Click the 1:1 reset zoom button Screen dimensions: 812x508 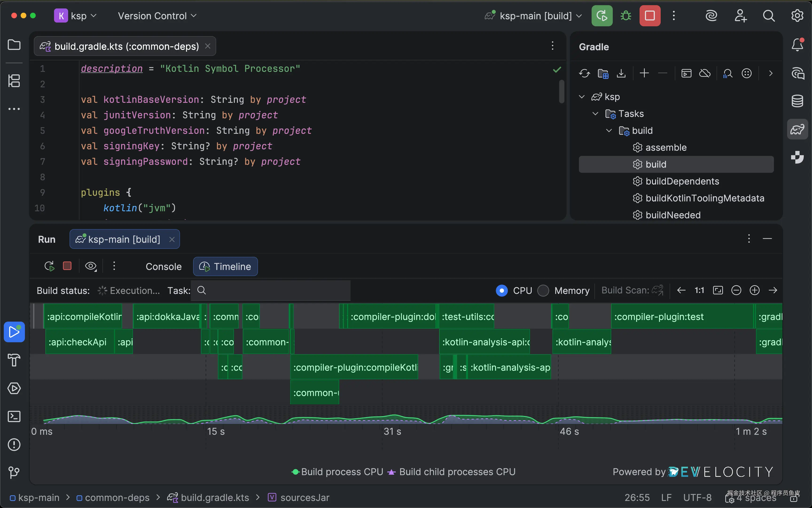pos(699,290)
